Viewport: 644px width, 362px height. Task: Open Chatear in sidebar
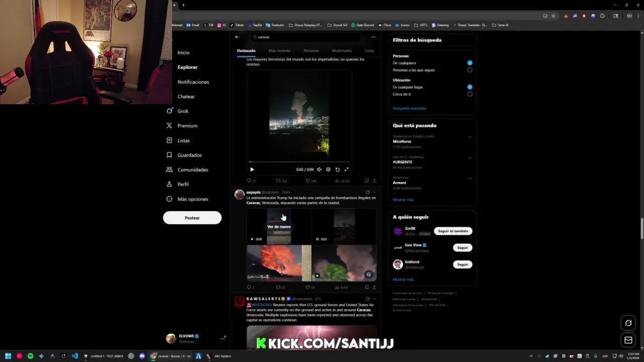click(x=186, y=96)
